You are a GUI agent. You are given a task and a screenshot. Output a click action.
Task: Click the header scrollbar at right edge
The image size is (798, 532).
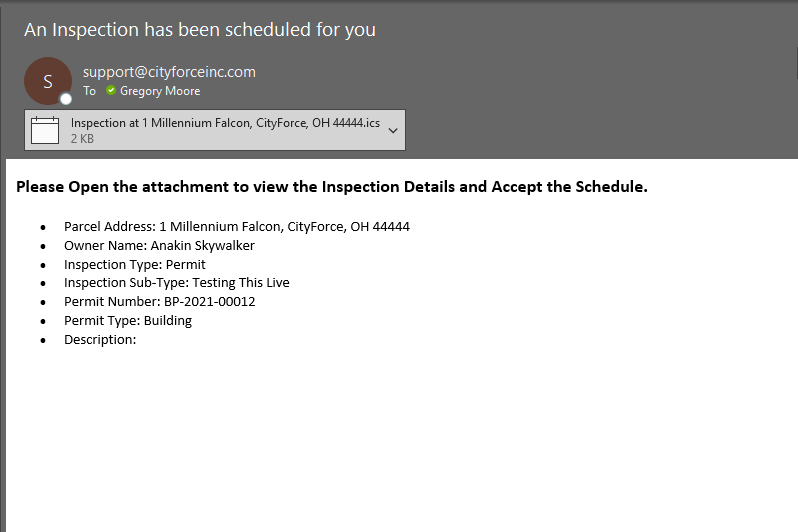point(796,61)
